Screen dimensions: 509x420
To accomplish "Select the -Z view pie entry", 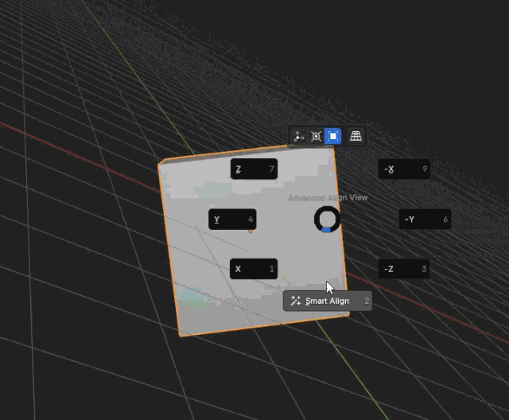I will pyautogui.click(x=404, y=269).
